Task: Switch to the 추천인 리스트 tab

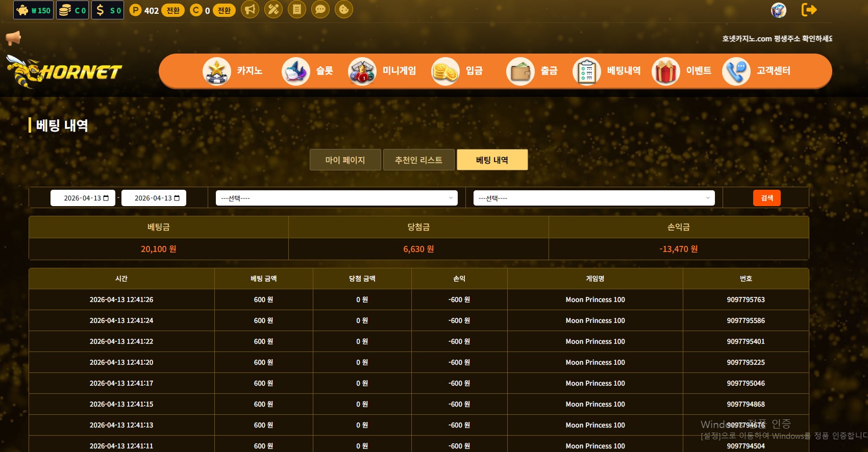Action: click(x=418, y=160)
